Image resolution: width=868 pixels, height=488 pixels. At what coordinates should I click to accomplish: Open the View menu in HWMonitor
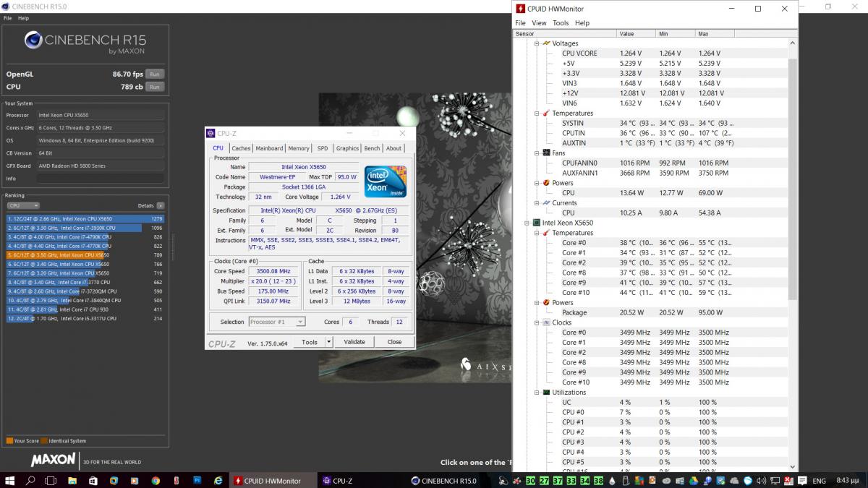540,23
